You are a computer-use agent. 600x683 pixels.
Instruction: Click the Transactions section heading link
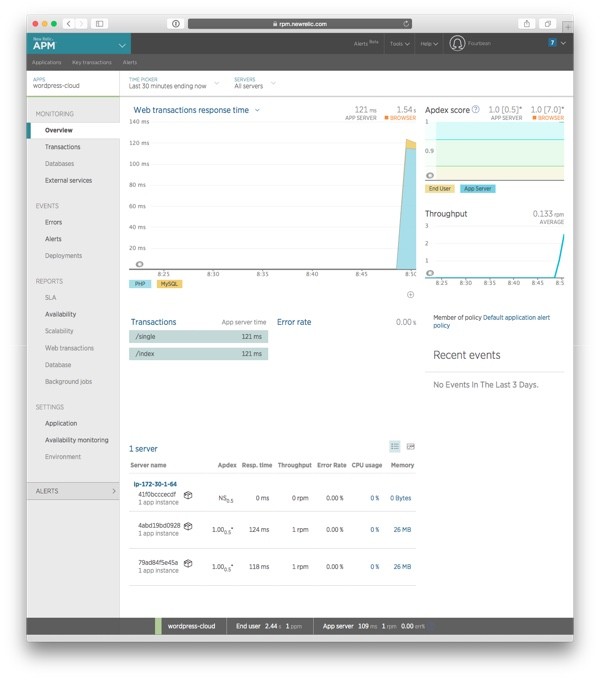[153, 322]
